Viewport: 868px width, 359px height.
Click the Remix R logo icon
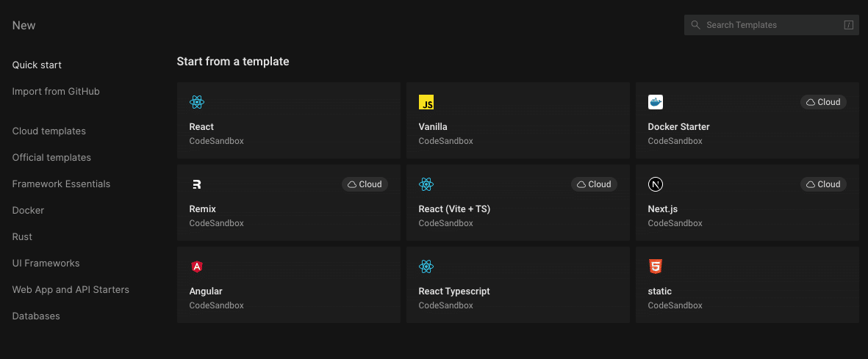point(196,185)
